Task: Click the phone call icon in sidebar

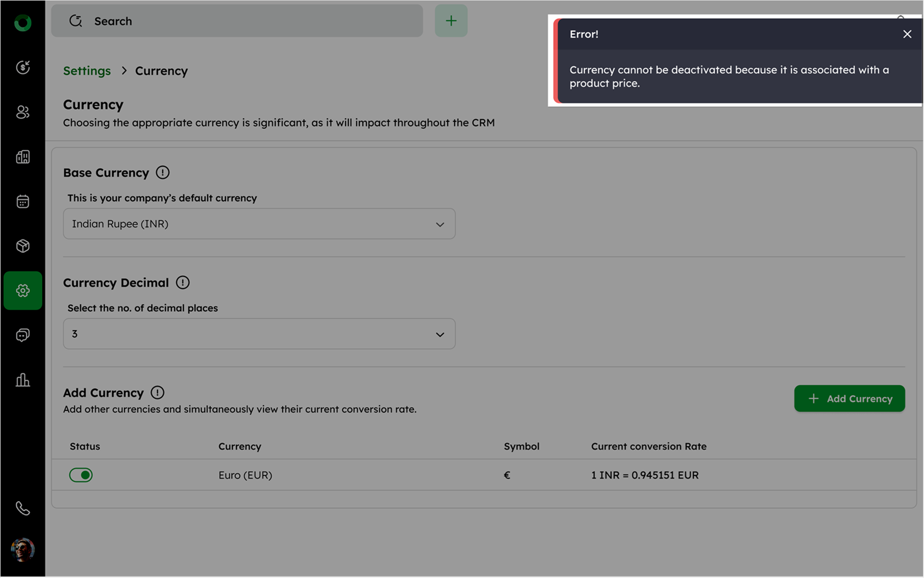Action: [23, 508]
